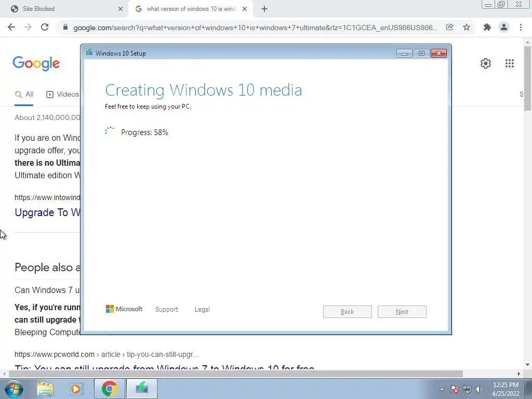
Task: Minimize the Windows 10 Setup window
Action: pyautogui.click(x=404, y=54)
